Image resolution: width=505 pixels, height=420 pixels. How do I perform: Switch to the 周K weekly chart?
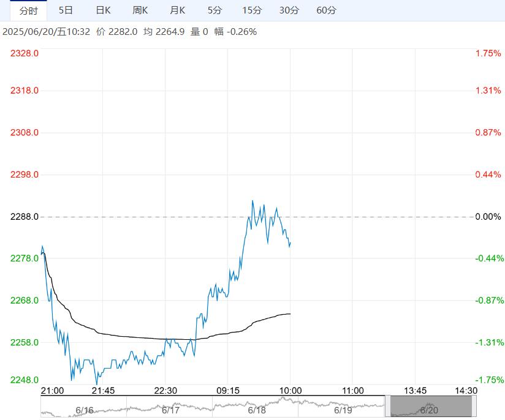coord(140,10)
